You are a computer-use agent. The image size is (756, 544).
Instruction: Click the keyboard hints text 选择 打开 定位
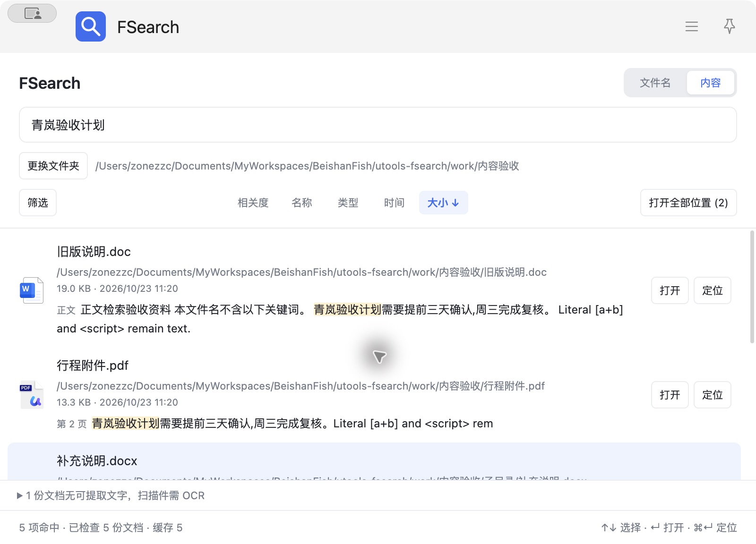tap(669, 527)
